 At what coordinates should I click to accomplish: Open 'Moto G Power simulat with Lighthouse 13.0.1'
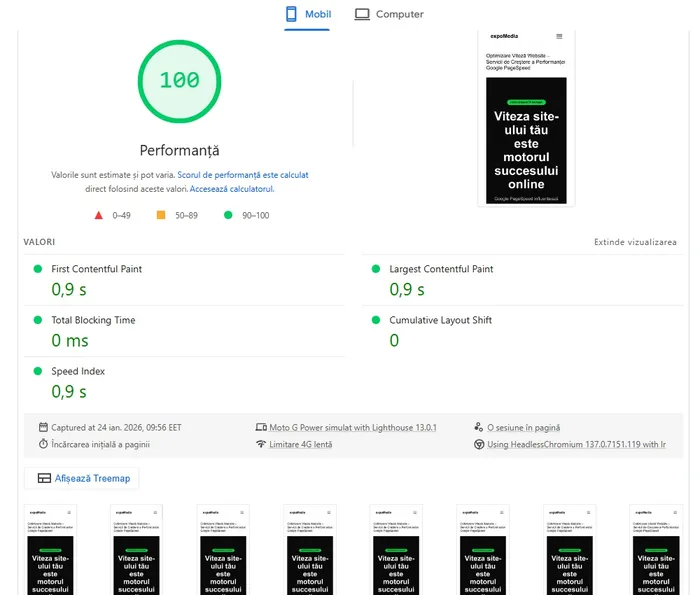pyautogui.click(x=353, y=428)
